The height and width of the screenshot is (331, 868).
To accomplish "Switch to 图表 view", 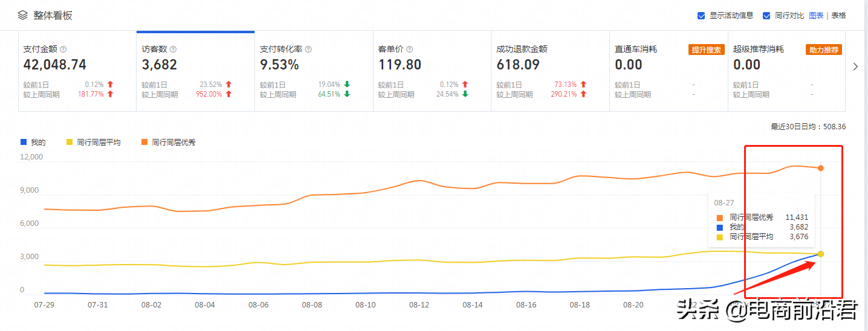I will 816,16.
